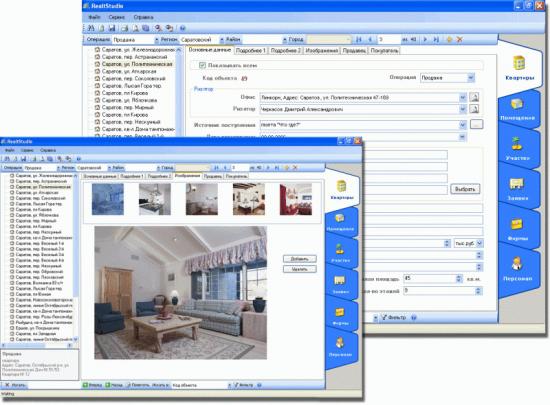Viewport: 550px width, 405px height.
Task: Open the Район dropdown in back window filter bar
Action: point(284,40)
